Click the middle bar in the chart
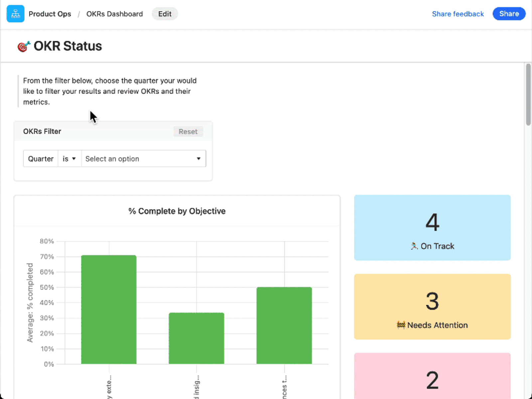 click(x=197, y=338)
